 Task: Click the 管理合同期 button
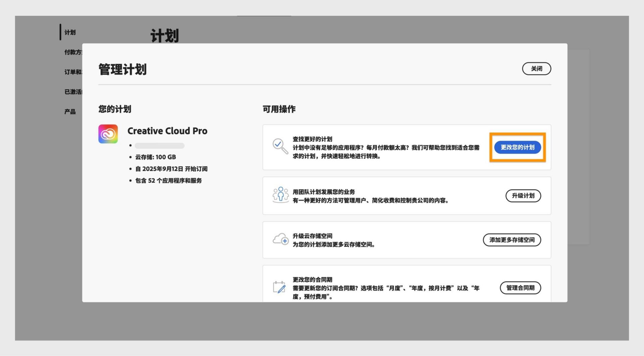click(x=521, y=288)
